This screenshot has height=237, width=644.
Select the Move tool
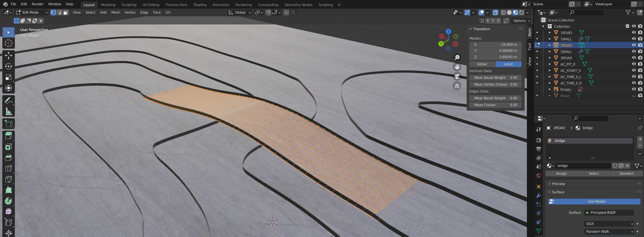point(9,55)
